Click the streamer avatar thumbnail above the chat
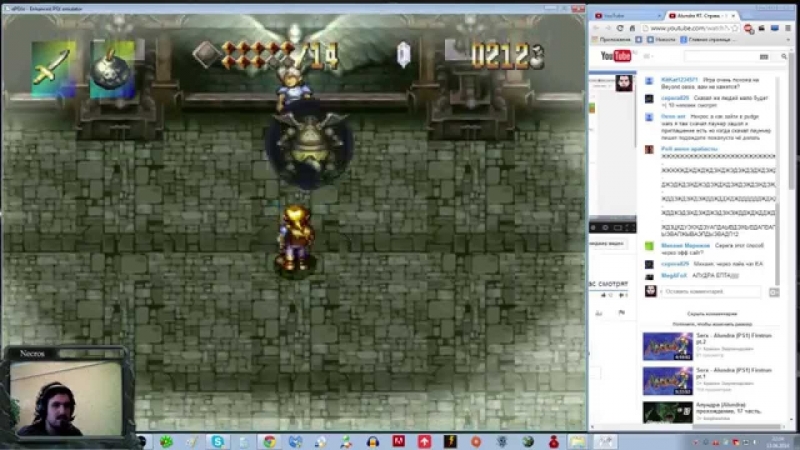800x450 pixels. click(623, 83)
